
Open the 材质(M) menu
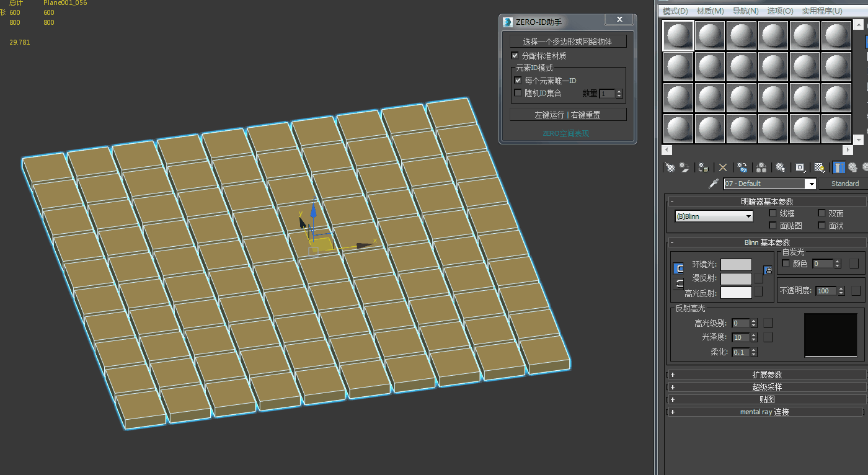(x=710, y=11)
